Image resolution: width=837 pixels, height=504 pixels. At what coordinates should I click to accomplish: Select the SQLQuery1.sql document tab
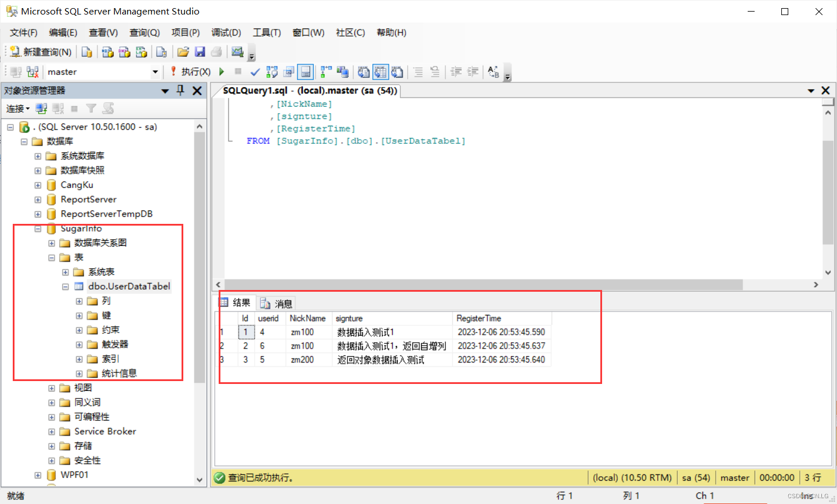click(310, 90)
